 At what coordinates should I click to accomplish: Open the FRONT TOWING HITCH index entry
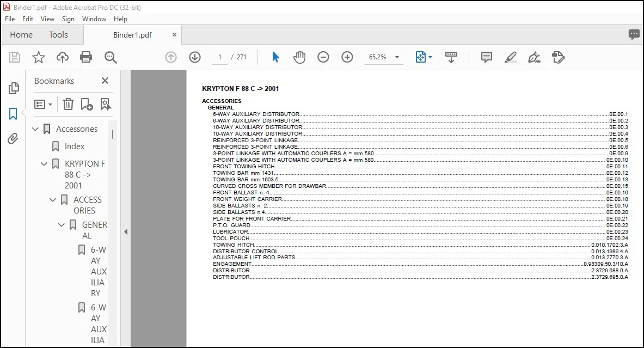pyautogui.click(x=420, y=167)
